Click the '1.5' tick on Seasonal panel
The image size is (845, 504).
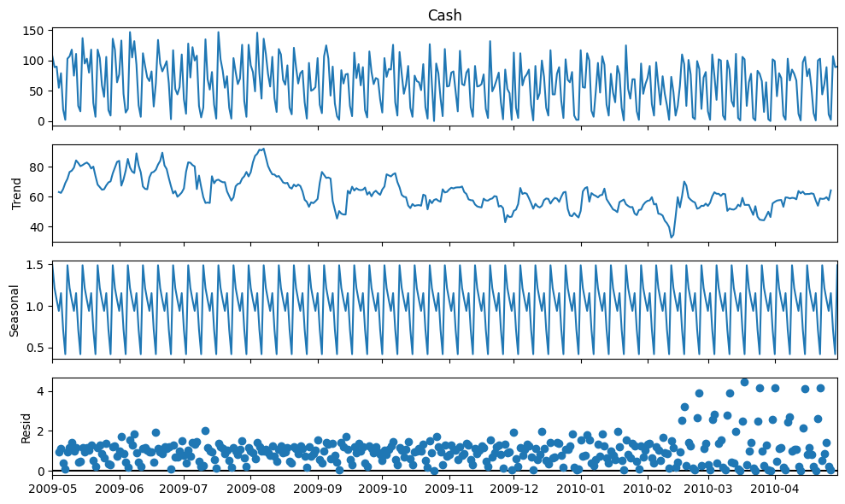point(36,265)
